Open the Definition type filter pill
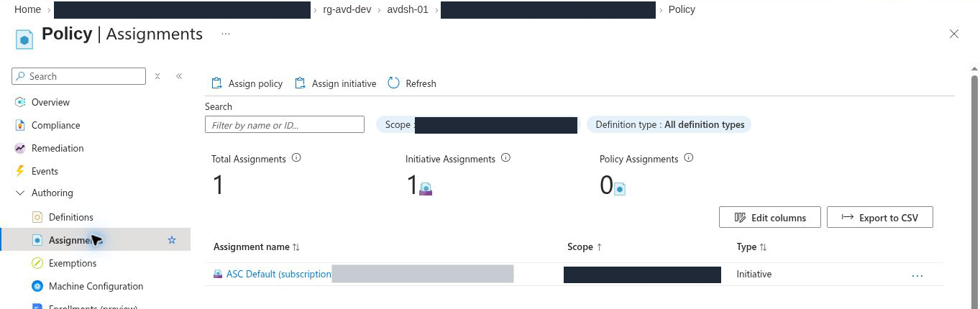This screenshot has width=980, height=309. point(669,124)
